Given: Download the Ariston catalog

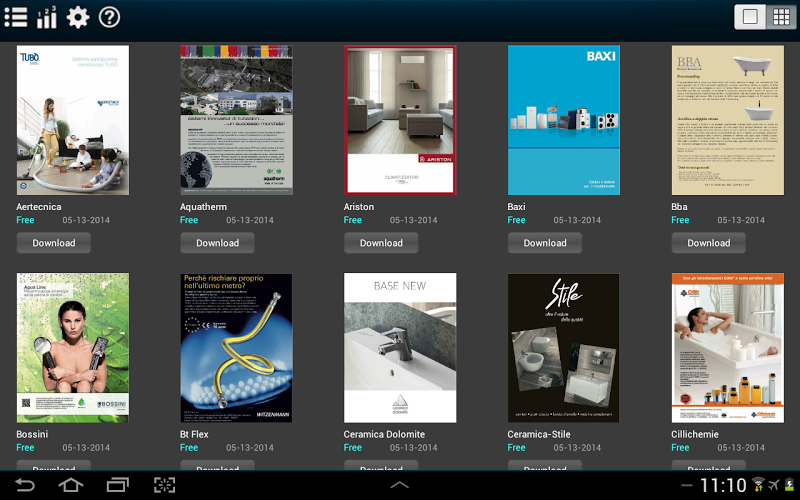Looking at the screenshot, I should [381, 243].
